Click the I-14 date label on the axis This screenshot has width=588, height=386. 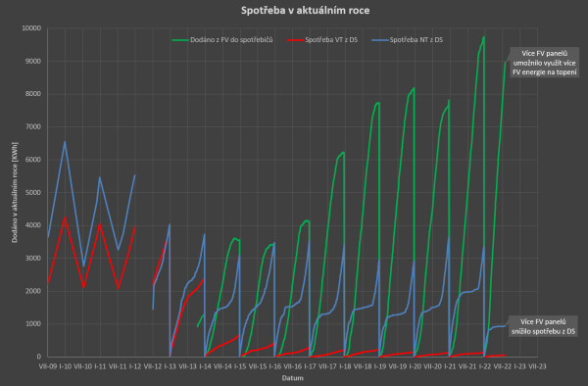205,366
